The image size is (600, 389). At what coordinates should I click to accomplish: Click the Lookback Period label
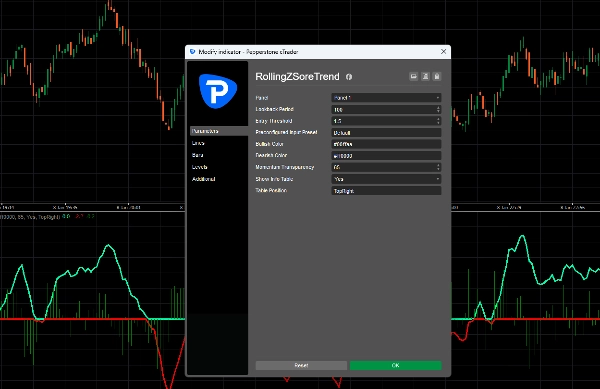pyautogui.click(x=274, y=109)
